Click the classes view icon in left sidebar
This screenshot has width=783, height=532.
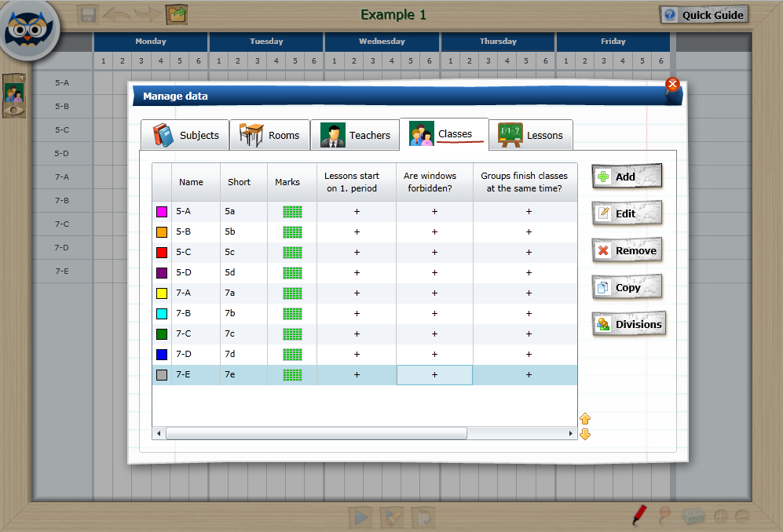click(13, 95)
